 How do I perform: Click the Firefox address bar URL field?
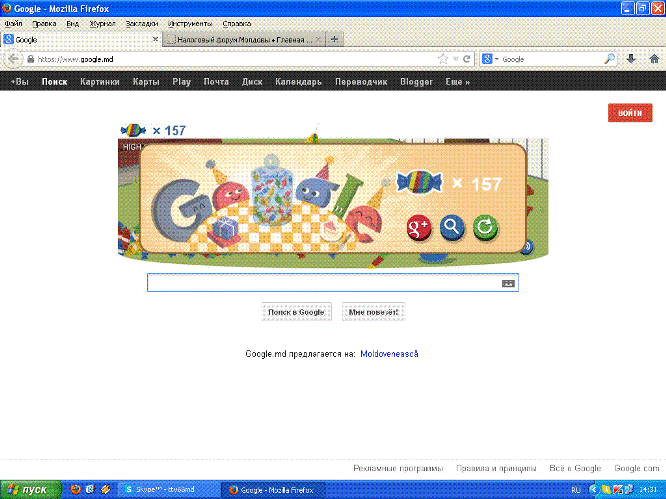point(236,59)
